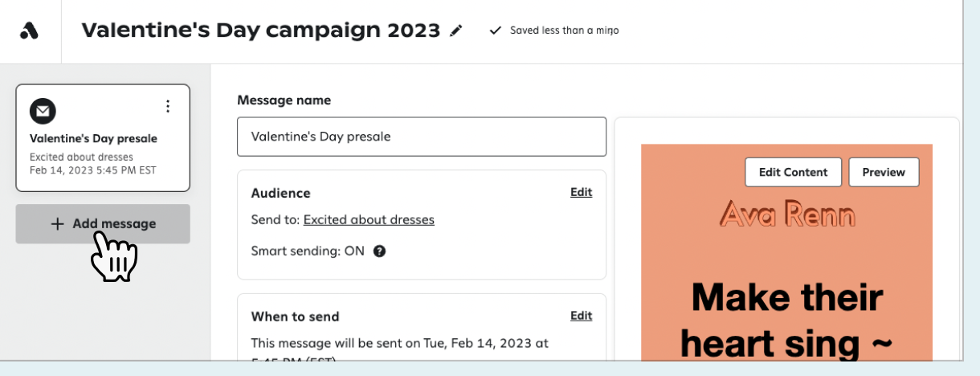Click the Klaviyo logo icon
The image size is (980, 376).
(29, 31)
